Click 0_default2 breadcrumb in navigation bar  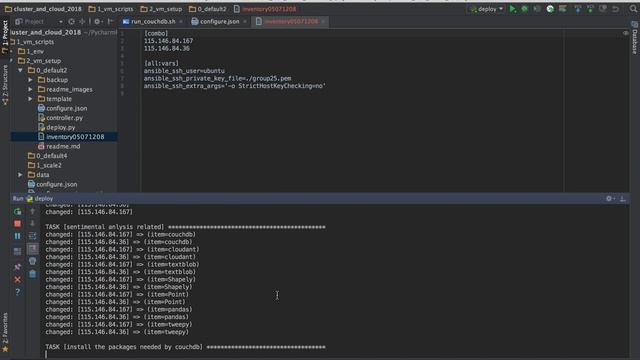[x=207, y=9]
